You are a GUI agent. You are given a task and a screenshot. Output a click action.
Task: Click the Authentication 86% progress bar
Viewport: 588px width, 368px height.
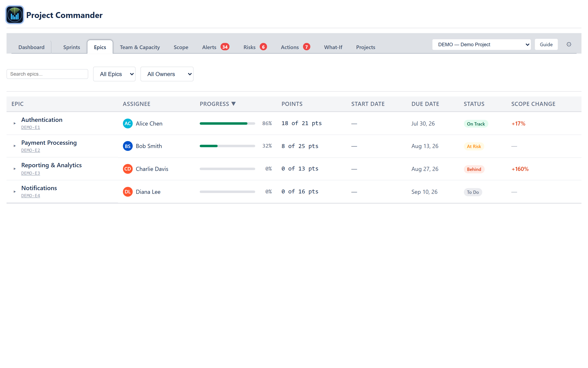227,123
